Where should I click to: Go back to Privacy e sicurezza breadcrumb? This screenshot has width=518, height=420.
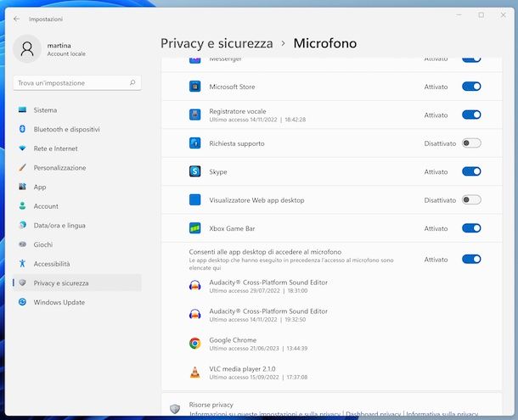pyautogui.click(x=217, y=43)
